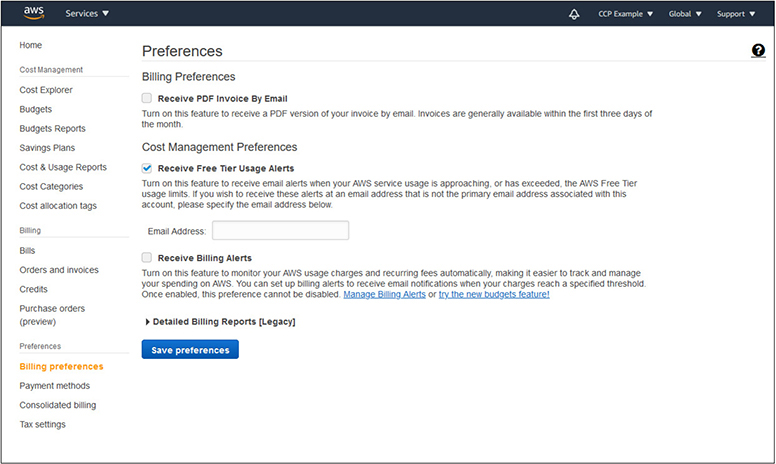
Task: Click the help question mark icon
Action: [758, 51]
